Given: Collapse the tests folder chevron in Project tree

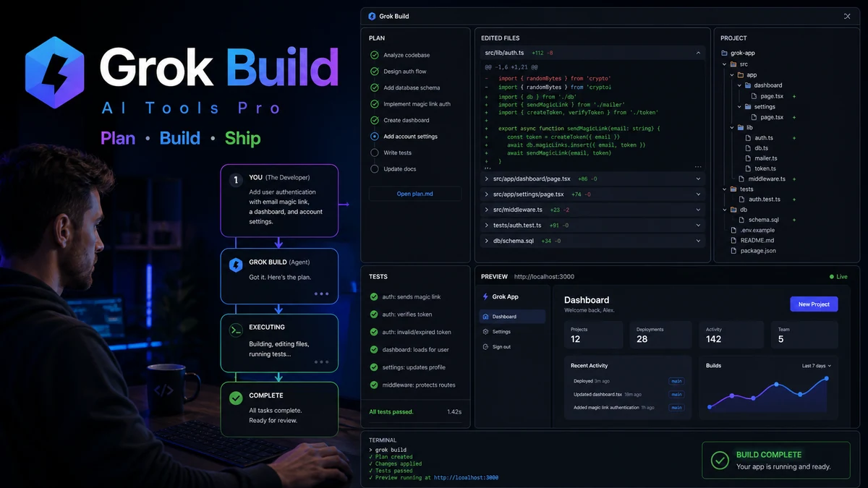Looking at the screenshot, I should click(725, 189).
